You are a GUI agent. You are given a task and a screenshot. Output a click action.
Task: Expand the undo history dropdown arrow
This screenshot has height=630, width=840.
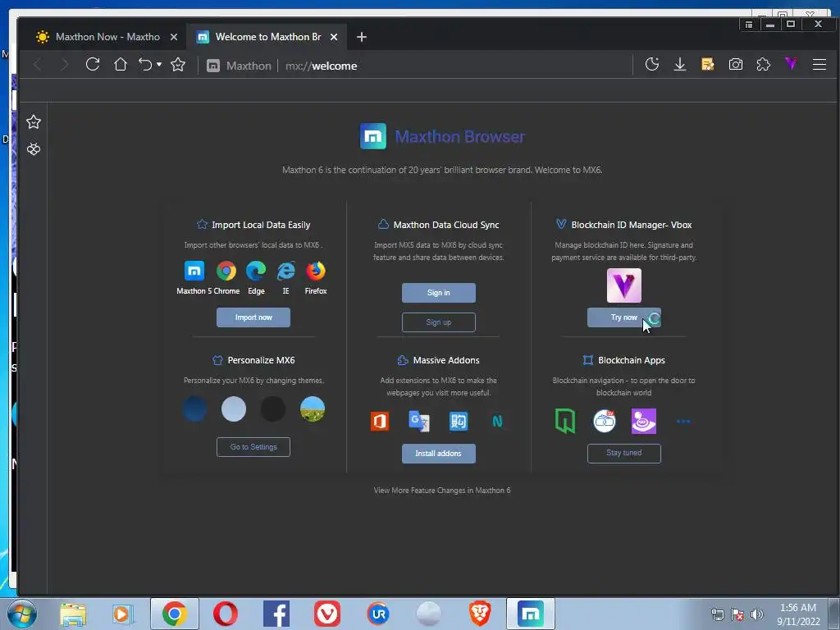click(x=159, y=65)
